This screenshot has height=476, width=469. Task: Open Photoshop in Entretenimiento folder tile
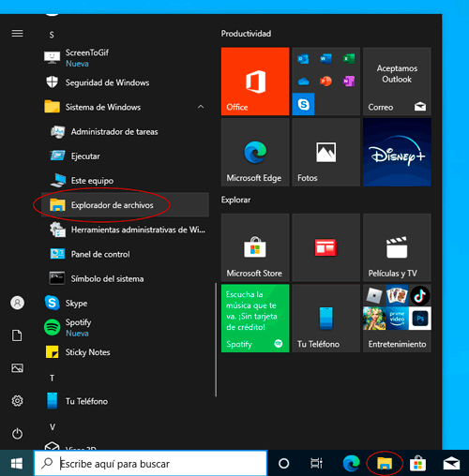(420, 319)
